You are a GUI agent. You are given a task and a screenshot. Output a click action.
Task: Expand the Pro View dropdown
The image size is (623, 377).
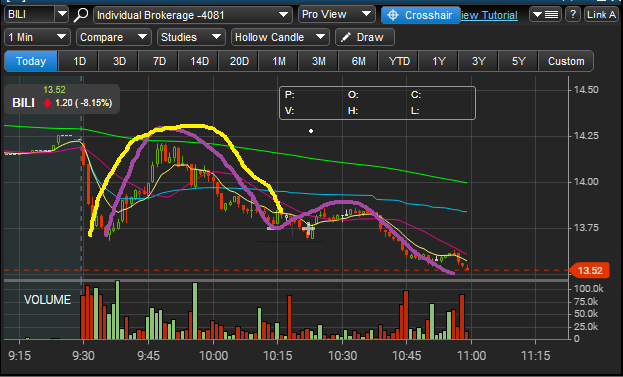[x=337, y=15]
